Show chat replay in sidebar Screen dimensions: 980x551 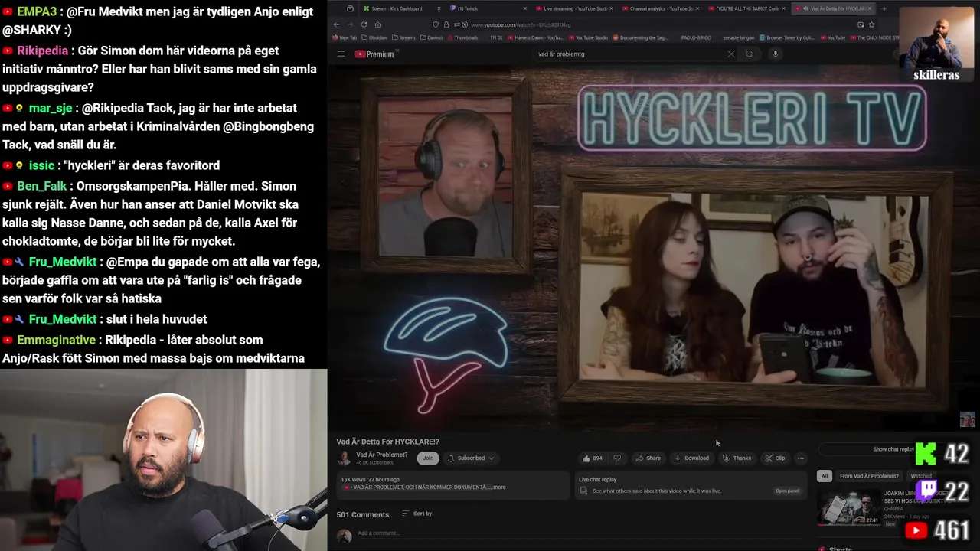point(893,449)
